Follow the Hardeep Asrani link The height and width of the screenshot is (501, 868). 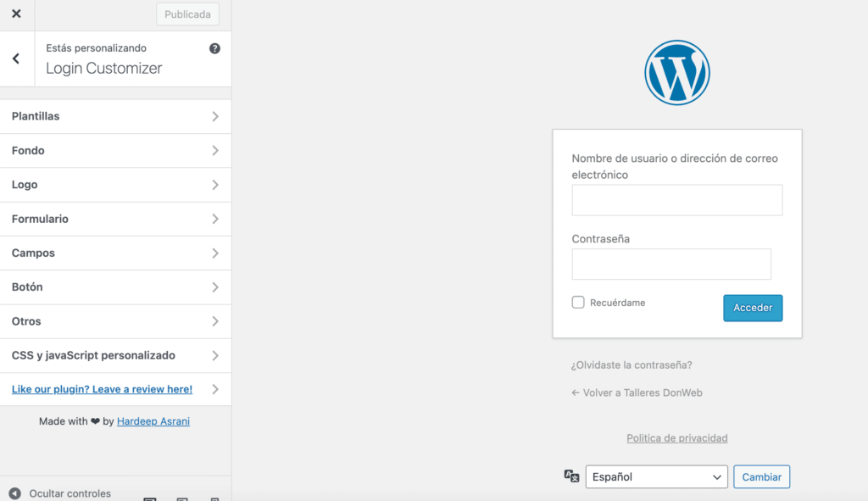pos(153,420)
